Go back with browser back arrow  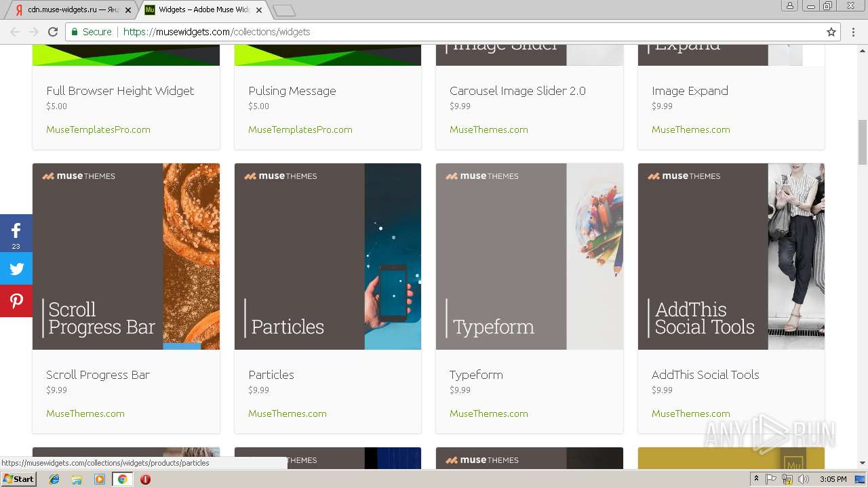point(15,32)
